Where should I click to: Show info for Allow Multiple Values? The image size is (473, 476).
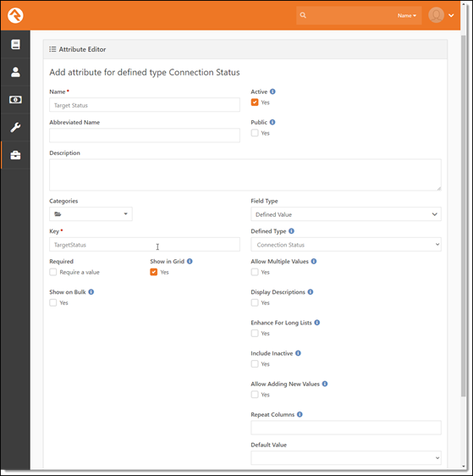tap(314, 261)
